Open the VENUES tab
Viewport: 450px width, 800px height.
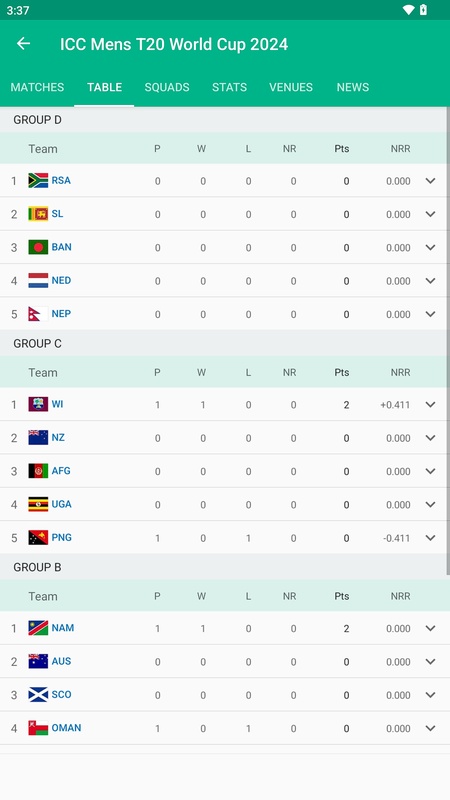click(291, 87)
